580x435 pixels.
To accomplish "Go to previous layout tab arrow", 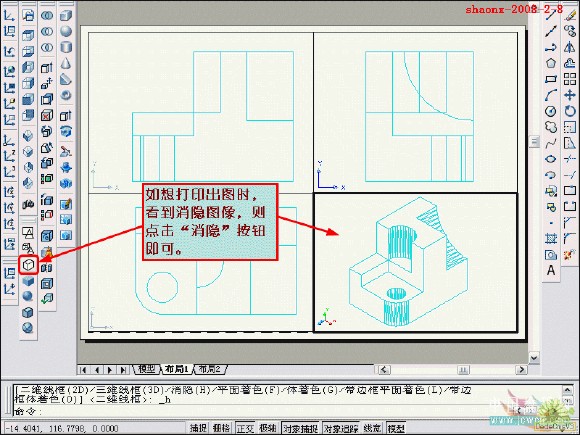I will (97, 370).
